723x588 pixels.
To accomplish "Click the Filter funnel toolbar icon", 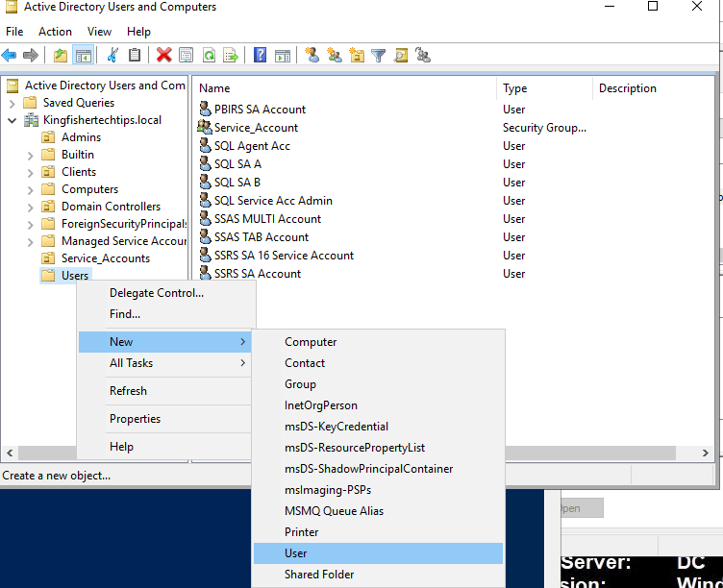I will [x=379, y=56].
